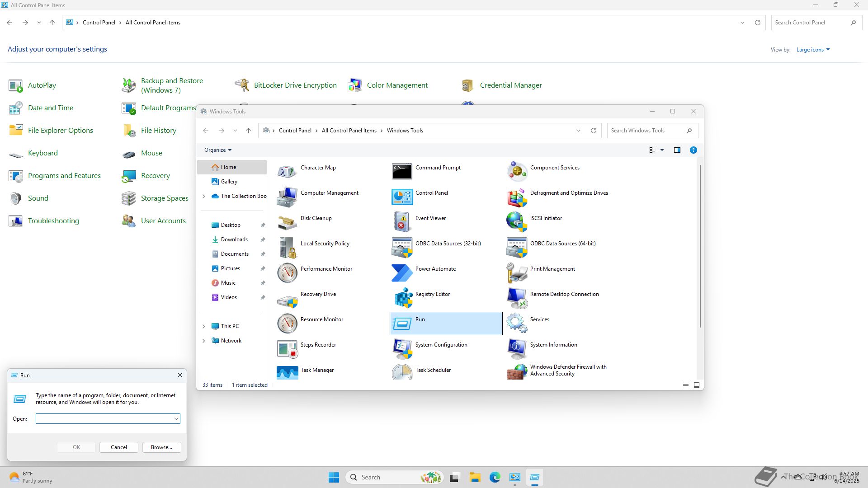Open Task Manager icon

coord(287,372)
